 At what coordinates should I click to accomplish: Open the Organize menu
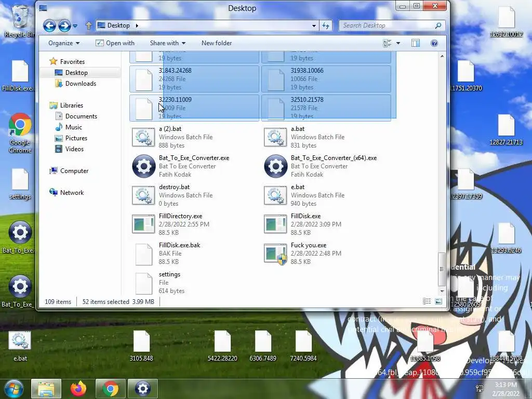(x=64, y=43)
